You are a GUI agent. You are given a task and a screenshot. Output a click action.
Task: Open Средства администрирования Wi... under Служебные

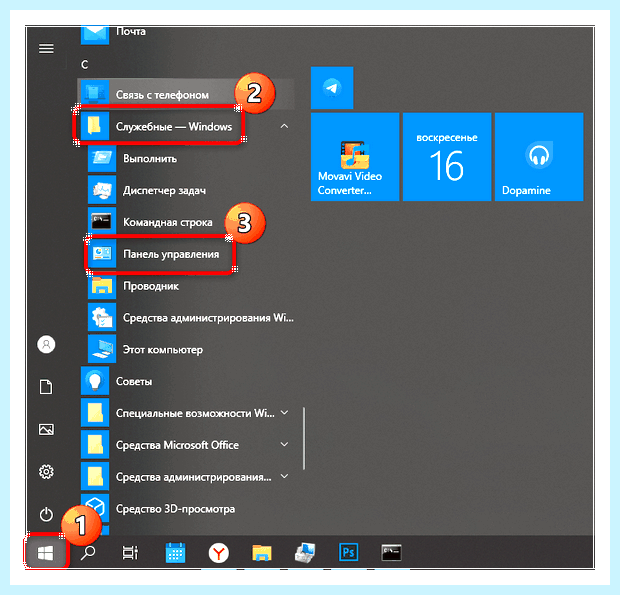(x=186, y=317)
